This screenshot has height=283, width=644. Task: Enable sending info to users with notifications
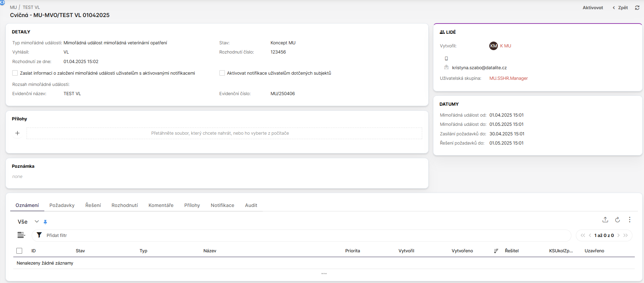click(x=15, y=73)
